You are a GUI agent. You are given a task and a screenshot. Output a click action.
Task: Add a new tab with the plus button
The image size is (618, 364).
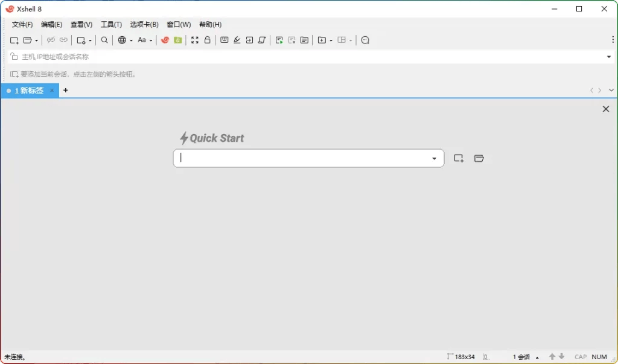65,90
